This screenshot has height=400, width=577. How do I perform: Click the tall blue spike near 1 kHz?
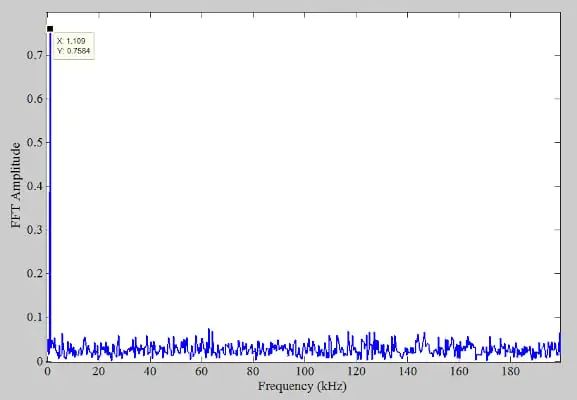(x=50, y=184)
